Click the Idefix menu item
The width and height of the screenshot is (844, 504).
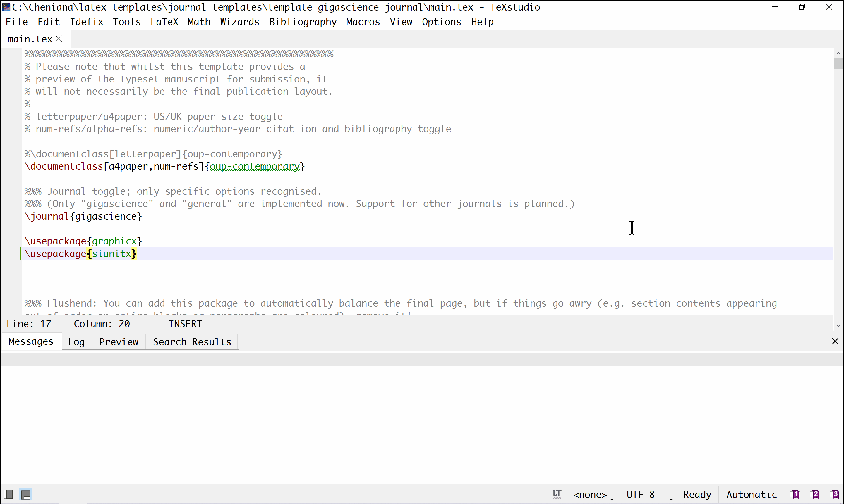86,22
